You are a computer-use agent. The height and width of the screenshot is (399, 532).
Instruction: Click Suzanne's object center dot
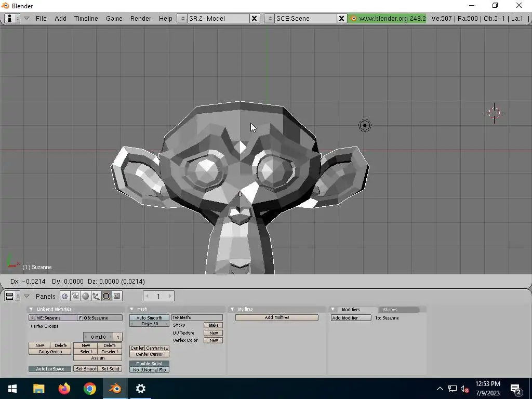point(240,194)
